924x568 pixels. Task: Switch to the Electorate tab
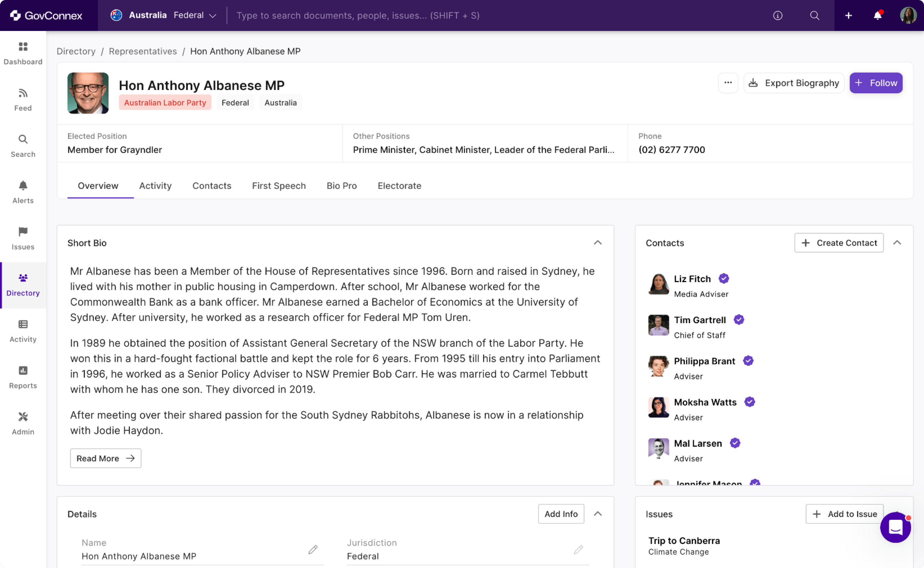pyautogui.click(x=399, y=185)
